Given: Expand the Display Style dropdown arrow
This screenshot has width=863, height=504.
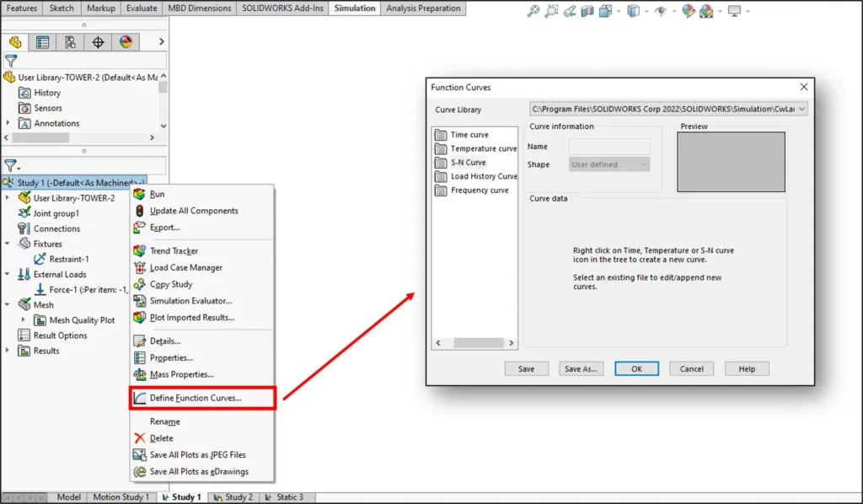Looking at the screenshot, I should [x=645, y=10].
